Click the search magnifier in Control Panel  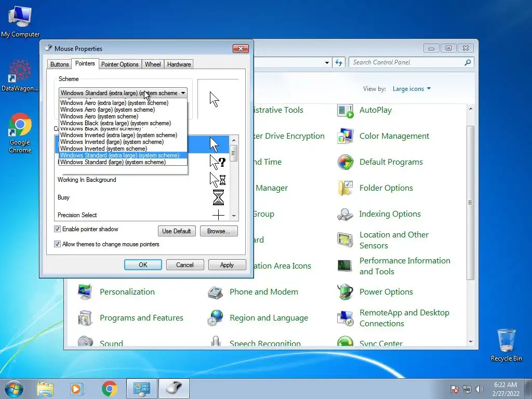[x=468, y=62]
